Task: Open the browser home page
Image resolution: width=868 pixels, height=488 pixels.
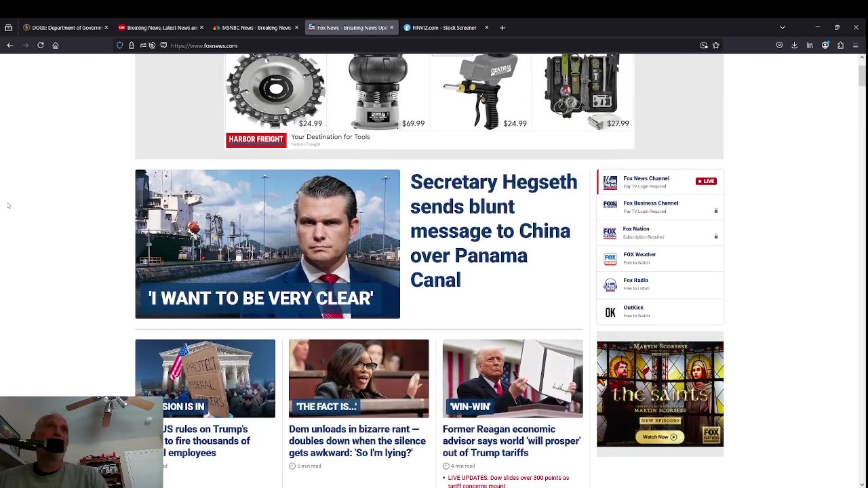Action: 56,45
